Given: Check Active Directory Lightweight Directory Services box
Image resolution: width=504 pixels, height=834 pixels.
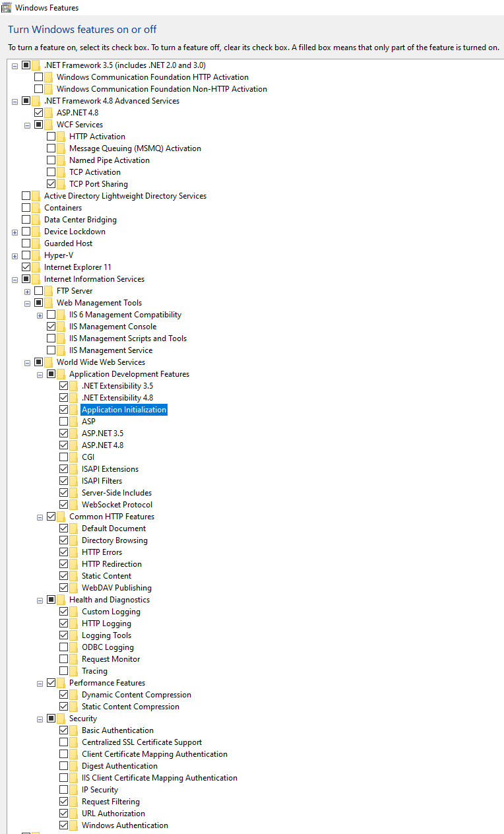Looking at the screenshot, I should [26, 196].
